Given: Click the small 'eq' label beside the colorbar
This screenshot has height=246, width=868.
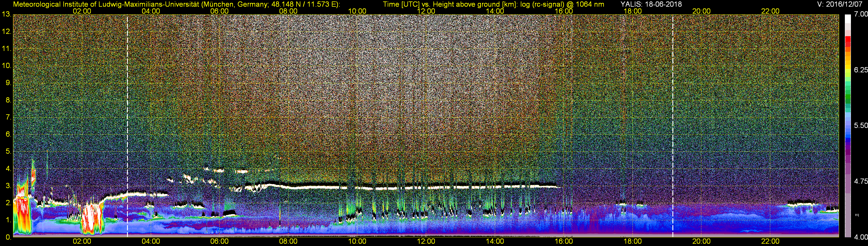Looking at the screenshot, I should [857, 215].
